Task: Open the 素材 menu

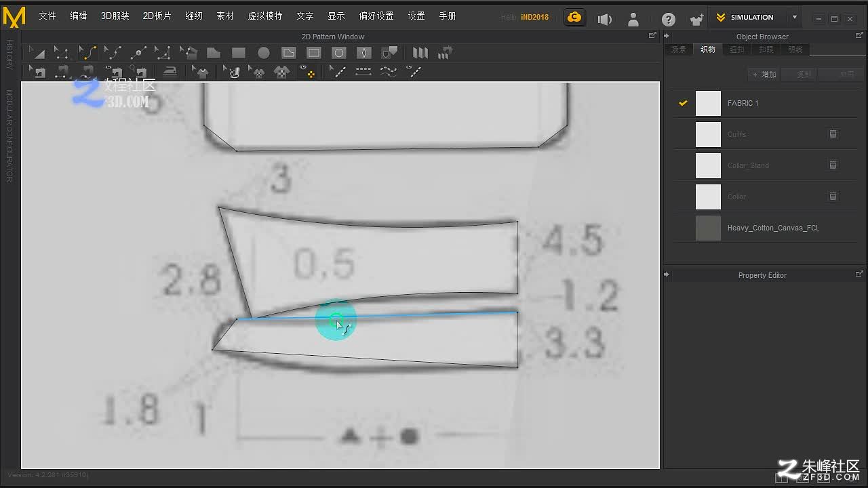Action: [x=225, y=16]
